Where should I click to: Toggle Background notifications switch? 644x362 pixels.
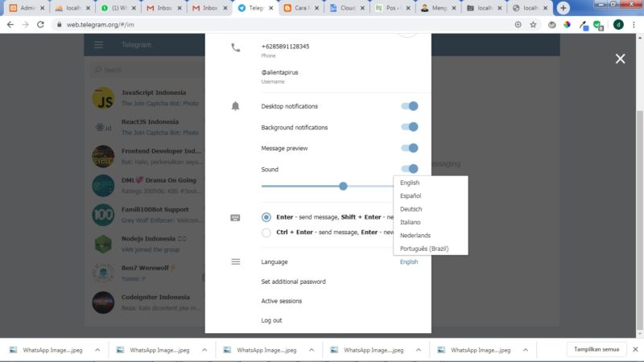click(410, 127)
